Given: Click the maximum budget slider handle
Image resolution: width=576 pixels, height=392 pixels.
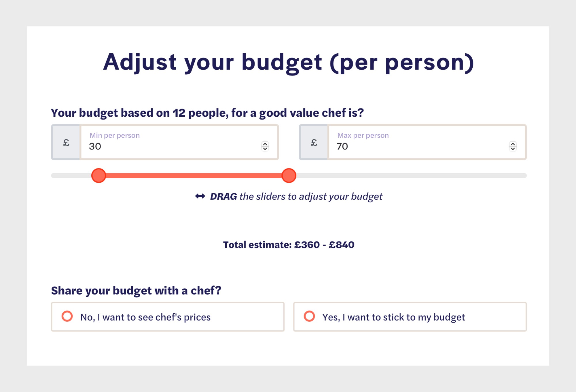Looking at the screenshot, I should coord(289,176).
